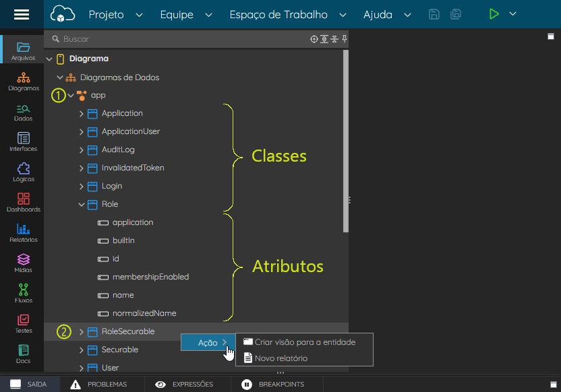
Task: Switch to the PROBLEMAS tab
Action: click(102, 384)
